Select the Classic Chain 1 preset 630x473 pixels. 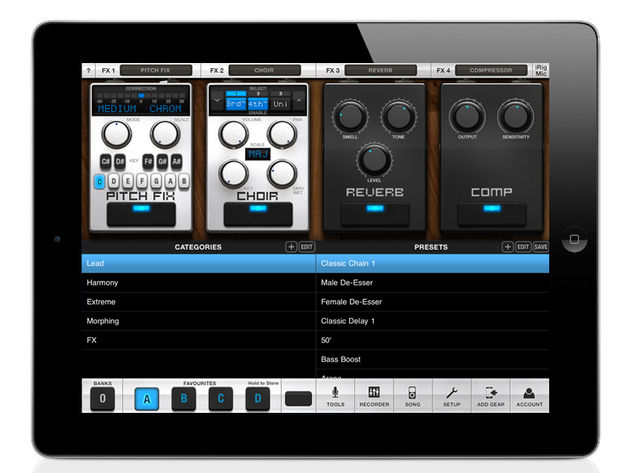click(x=433, y=264)
